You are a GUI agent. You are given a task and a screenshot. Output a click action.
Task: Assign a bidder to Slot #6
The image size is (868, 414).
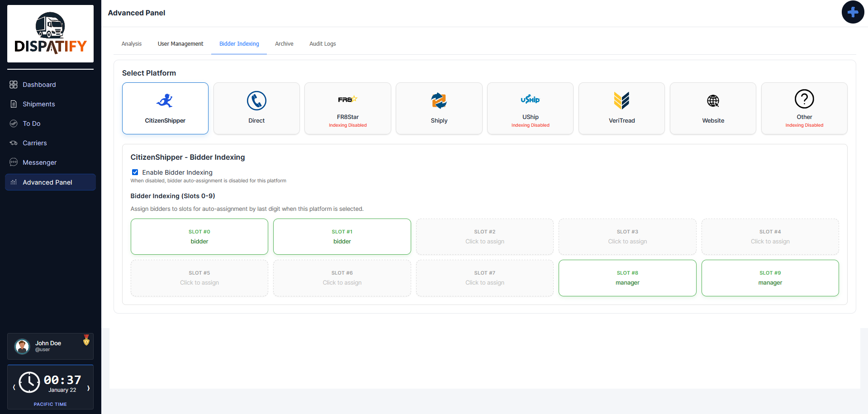[342, 278]
